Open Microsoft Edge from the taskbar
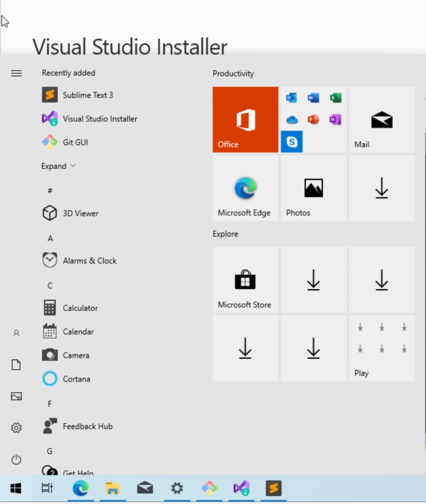Viewport: 426px width, 504px height. [80, 488]
